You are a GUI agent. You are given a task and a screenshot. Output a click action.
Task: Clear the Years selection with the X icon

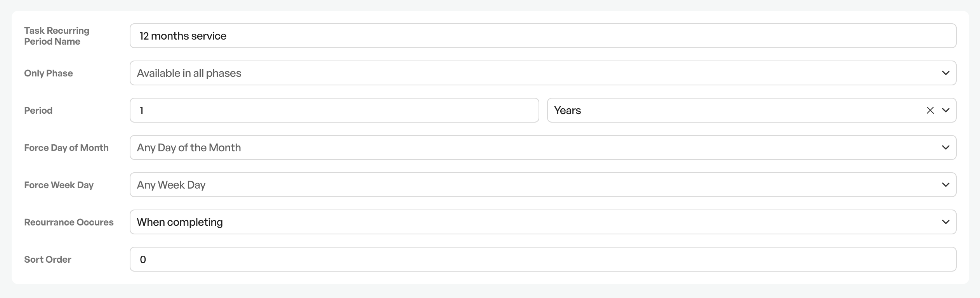930,110
